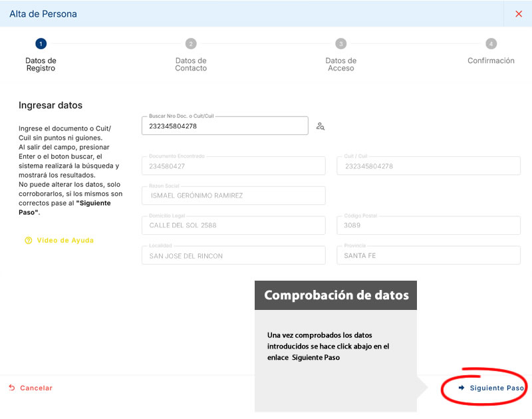Click the Siguiente Paso arrow icon
Image resolution: width=532 pixels, height=419 pixels.
click(462, 388)
